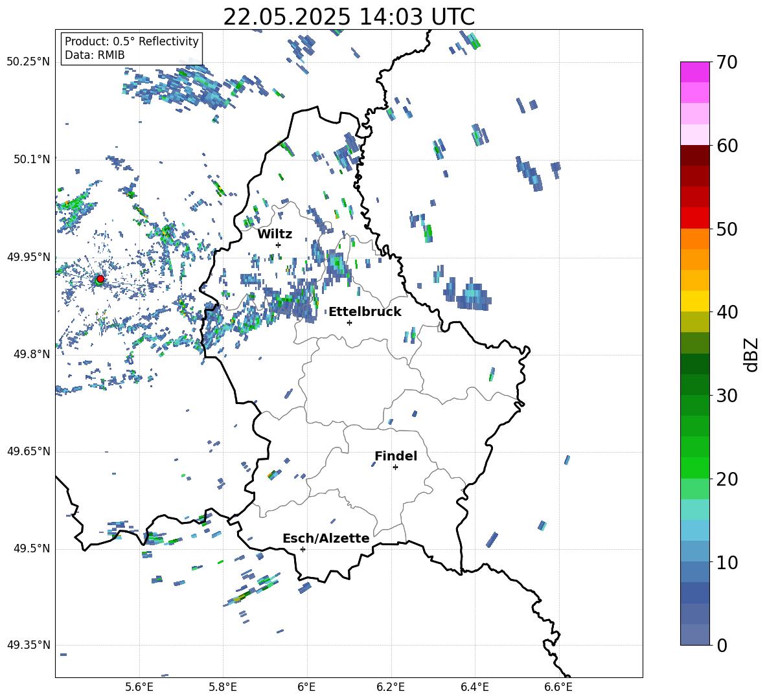Click the green swatch at 20 dBZ

[694, 468]
